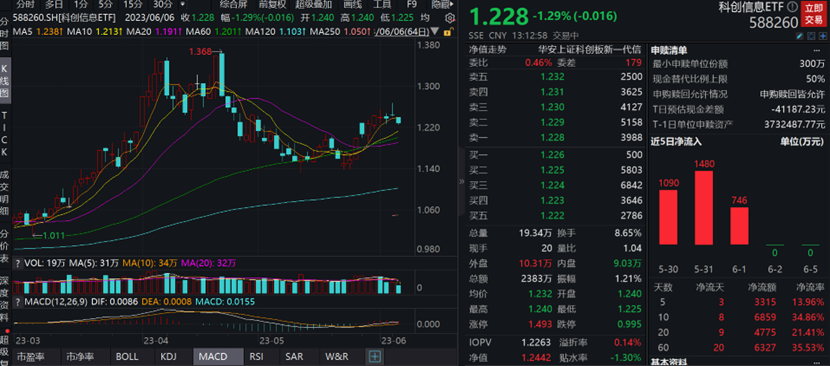Switch indicator to BOLL
The image size is (830, 366).
126,356
